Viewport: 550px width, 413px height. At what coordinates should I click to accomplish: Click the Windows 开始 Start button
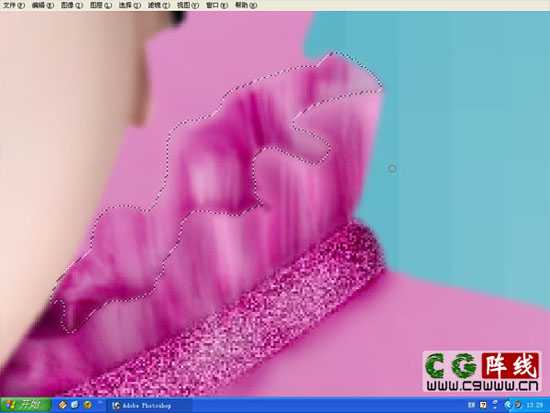(25, 405)
